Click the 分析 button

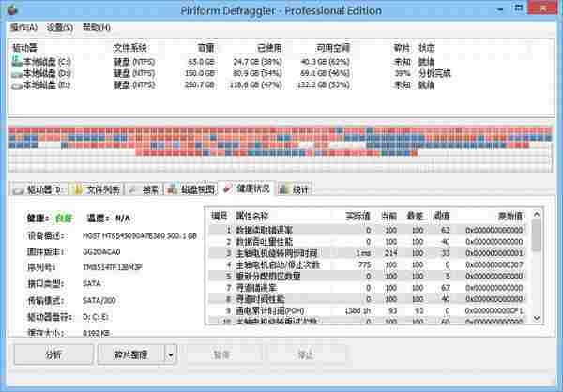(x=53, y=354)
